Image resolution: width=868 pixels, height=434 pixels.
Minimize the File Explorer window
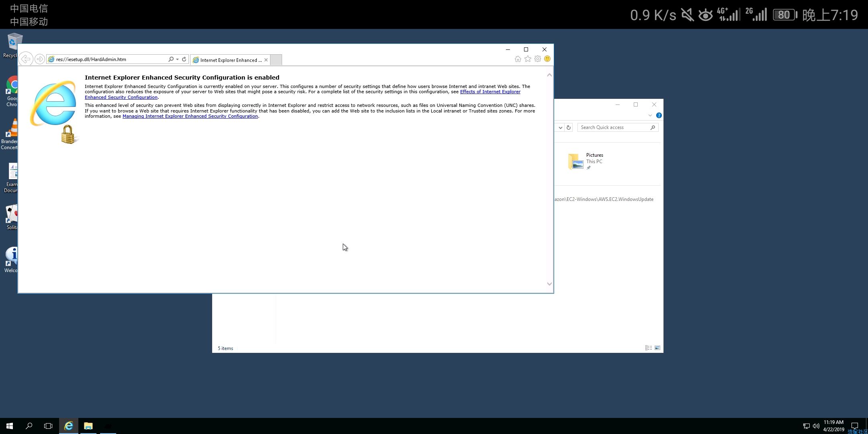[x=618, y=104]
